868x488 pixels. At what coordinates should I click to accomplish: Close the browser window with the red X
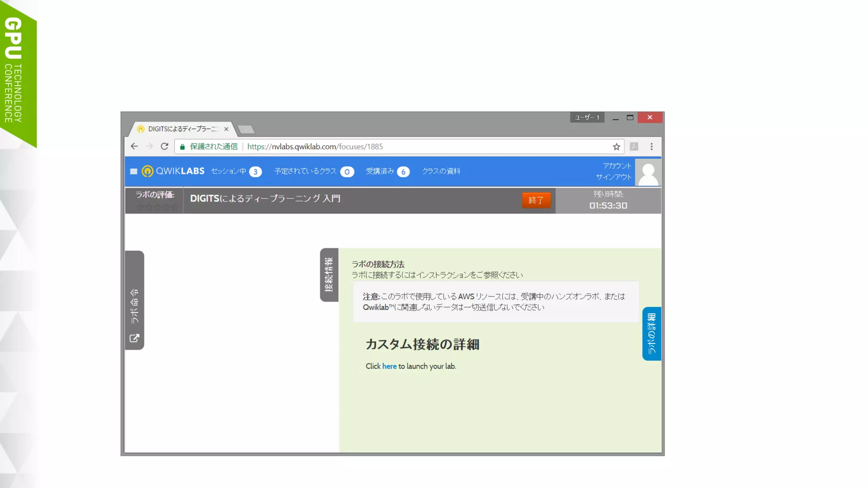click(650, 117)
